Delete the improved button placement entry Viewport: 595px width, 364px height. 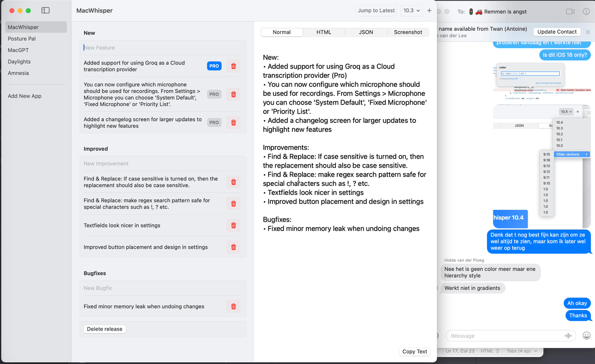pyautogui.click(x=234, y=247)
